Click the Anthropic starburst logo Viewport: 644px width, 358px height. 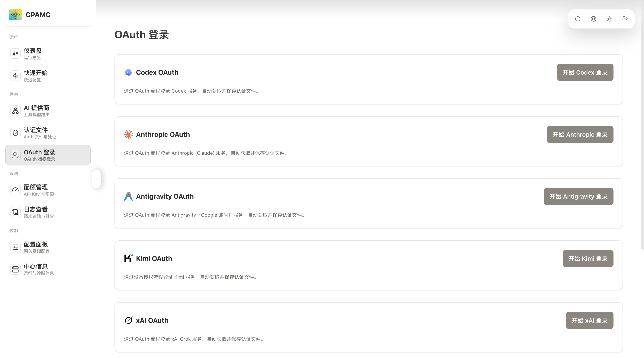click(128, 134)
